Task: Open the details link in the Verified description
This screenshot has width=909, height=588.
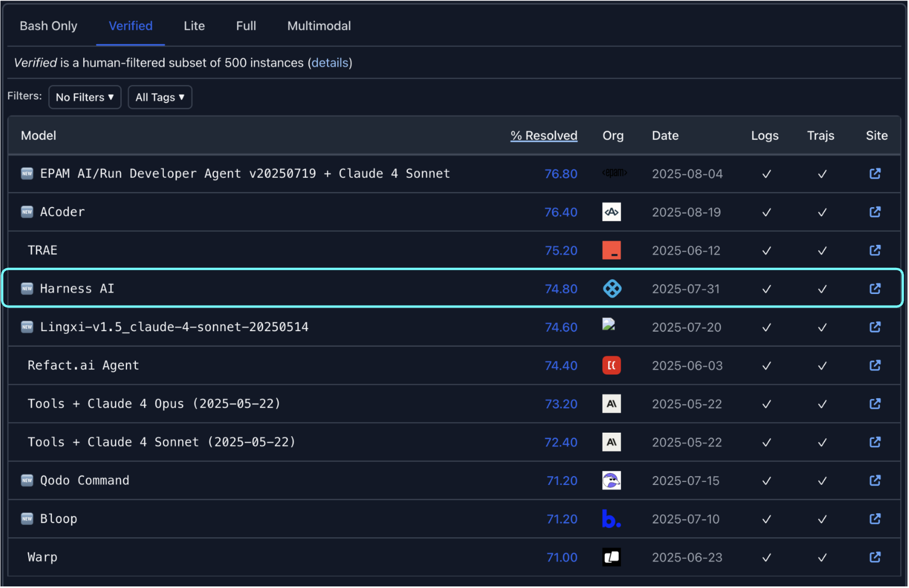Action: pyautogui.click(x=330, y=63)
